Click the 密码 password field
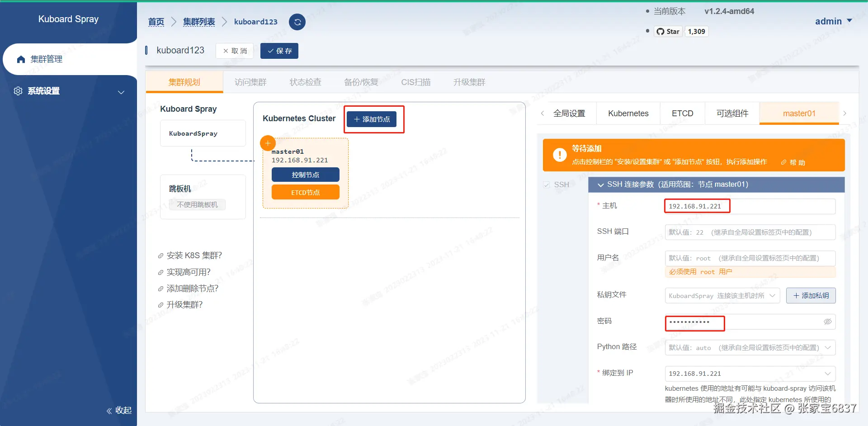Image resolution: width=868 pixels, height=426 pixels. pyautogui.click(x=750, y=322)
